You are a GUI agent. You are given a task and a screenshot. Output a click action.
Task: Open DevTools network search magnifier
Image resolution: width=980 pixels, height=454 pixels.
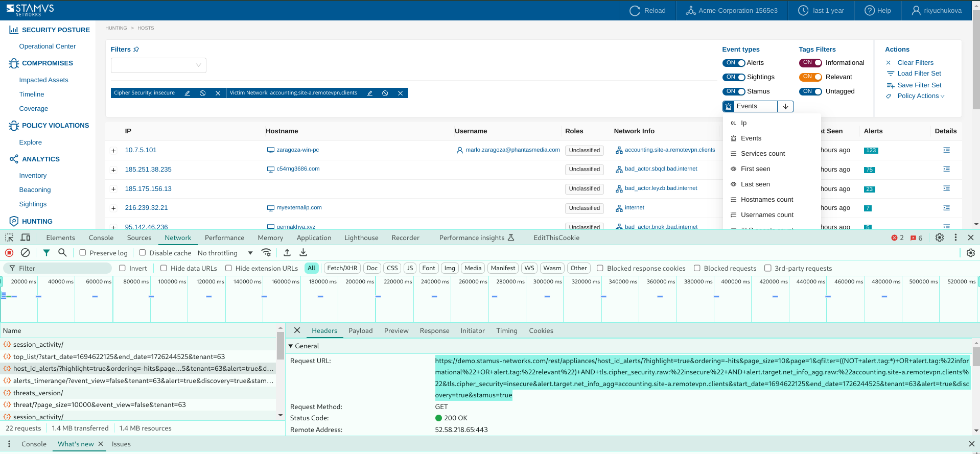click(62, 253)
